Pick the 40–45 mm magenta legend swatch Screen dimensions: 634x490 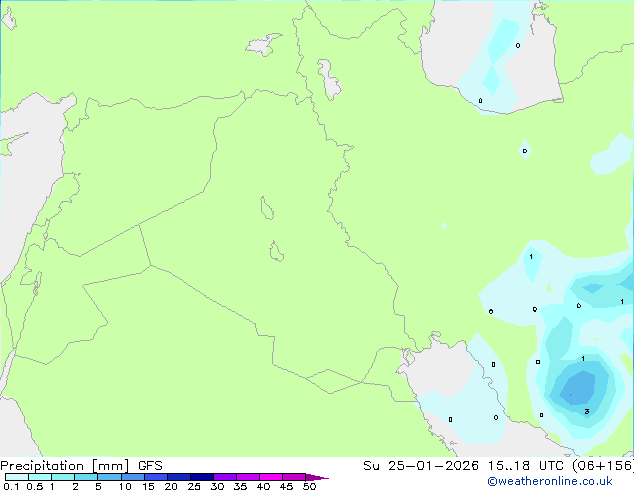click(x=271, y=477)
